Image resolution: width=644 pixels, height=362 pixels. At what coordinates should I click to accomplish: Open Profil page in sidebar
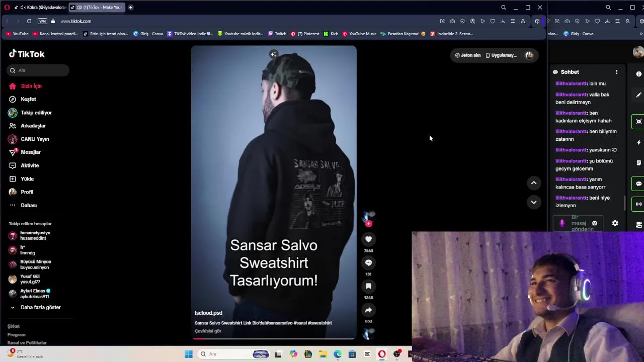(21, 192)
